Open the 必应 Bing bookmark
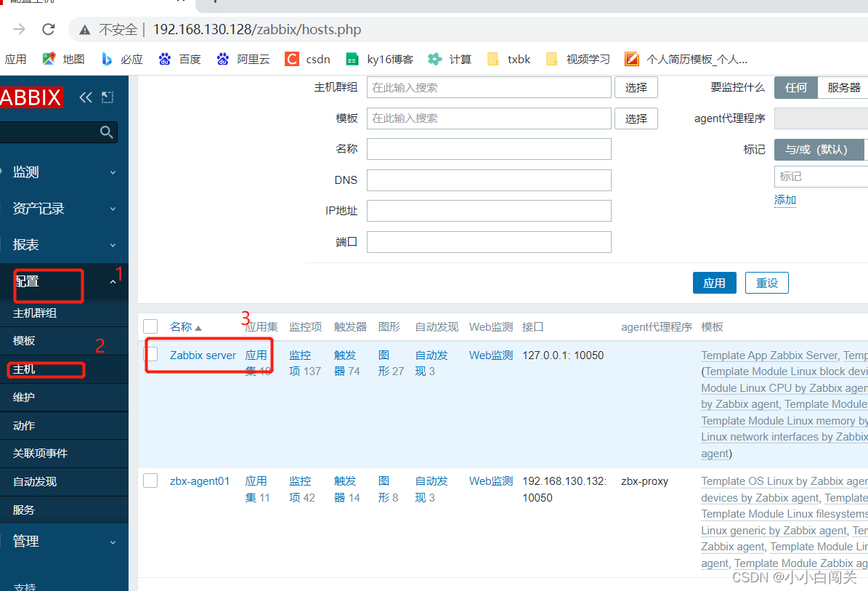The width and height of the screenshot is (868, 591). [122, 60]
